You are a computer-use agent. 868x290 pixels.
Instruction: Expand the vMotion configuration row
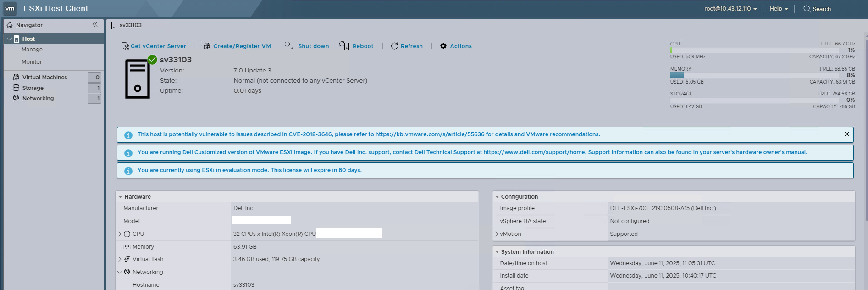pos(497,234)
